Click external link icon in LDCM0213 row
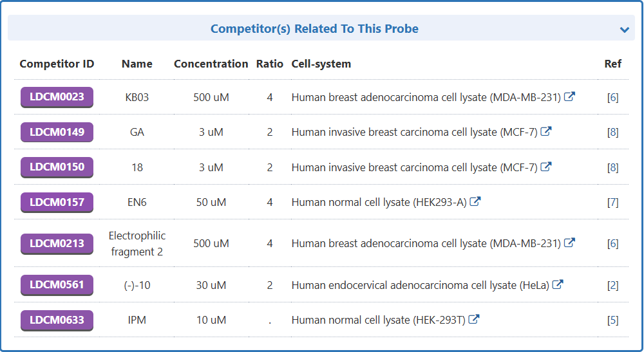This screenshot has height=352, width=644. 569,243
